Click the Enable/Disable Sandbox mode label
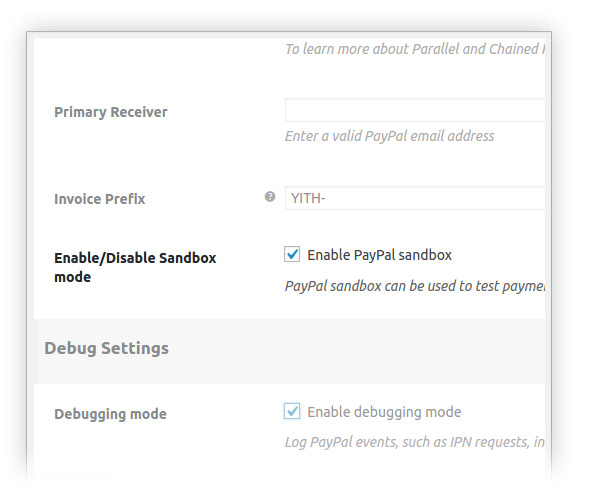The height and width of the screenshot is (496, 600). tap(135, 267)
